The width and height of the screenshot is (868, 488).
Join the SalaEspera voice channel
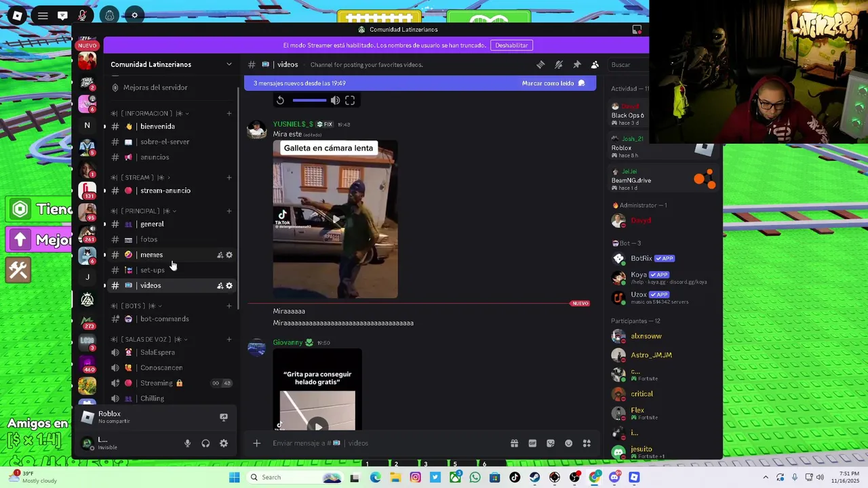click(x=171, y=352)
